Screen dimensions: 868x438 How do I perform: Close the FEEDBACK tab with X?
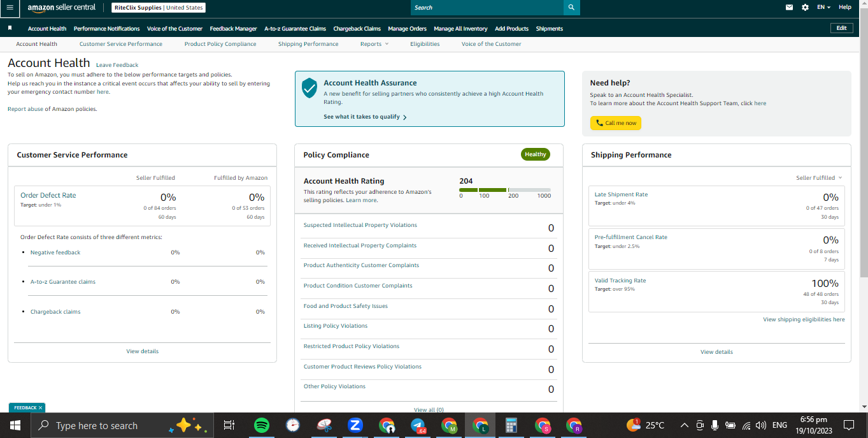click(x=40, y=407)
